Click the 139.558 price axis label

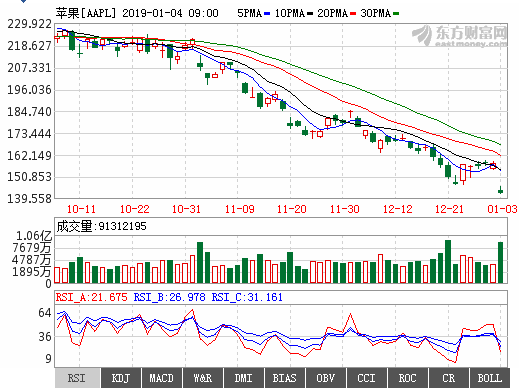[30, 199]
